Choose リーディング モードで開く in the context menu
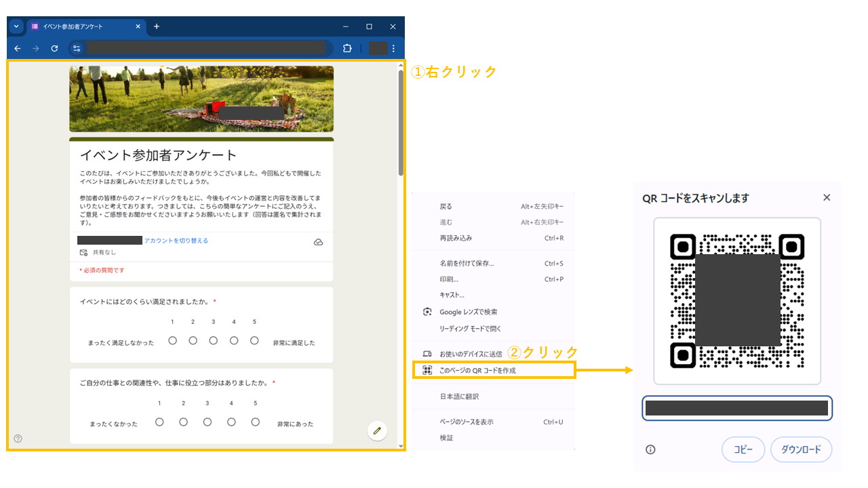 (493, 329)
